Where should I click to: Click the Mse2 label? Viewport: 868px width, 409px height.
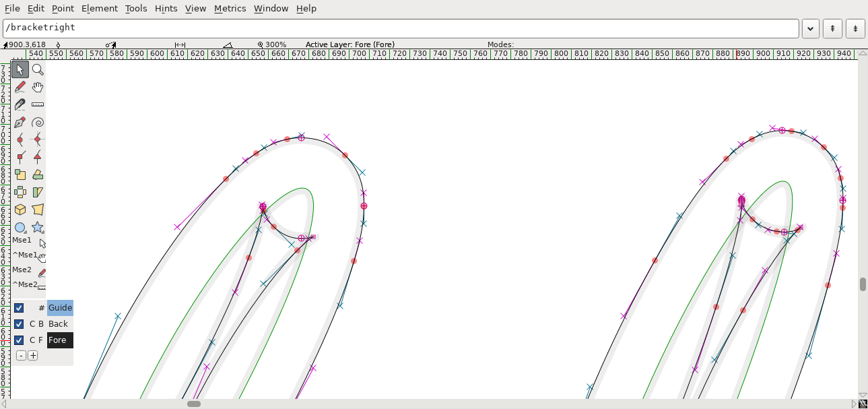point(22,270)
